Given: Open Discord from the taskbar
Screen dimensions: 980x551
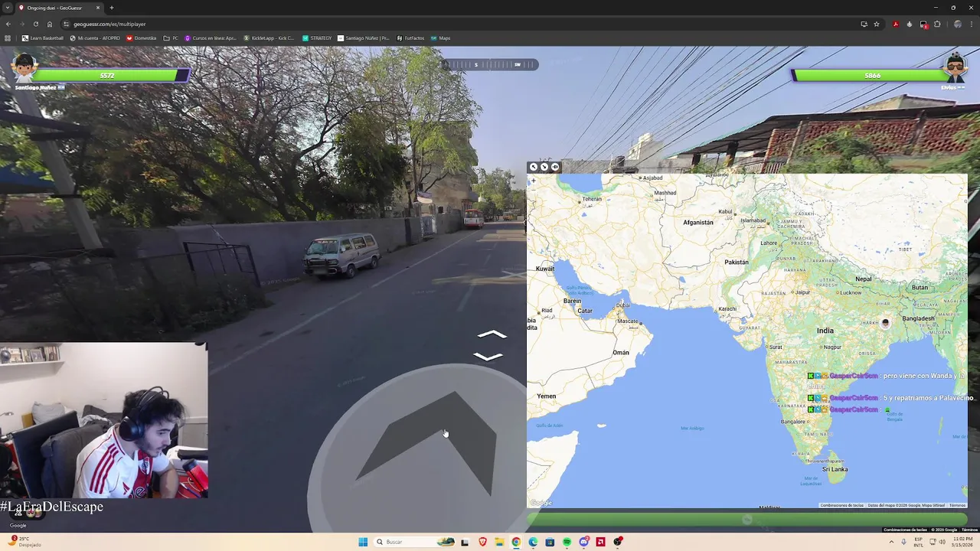Looking at the screenshot, I should pyautogui.click(x=584, y=542).
